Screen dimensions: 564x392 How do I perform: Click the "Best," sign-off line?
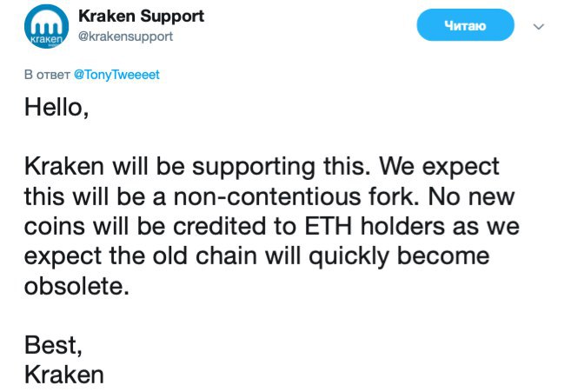[x=54, y=346]
